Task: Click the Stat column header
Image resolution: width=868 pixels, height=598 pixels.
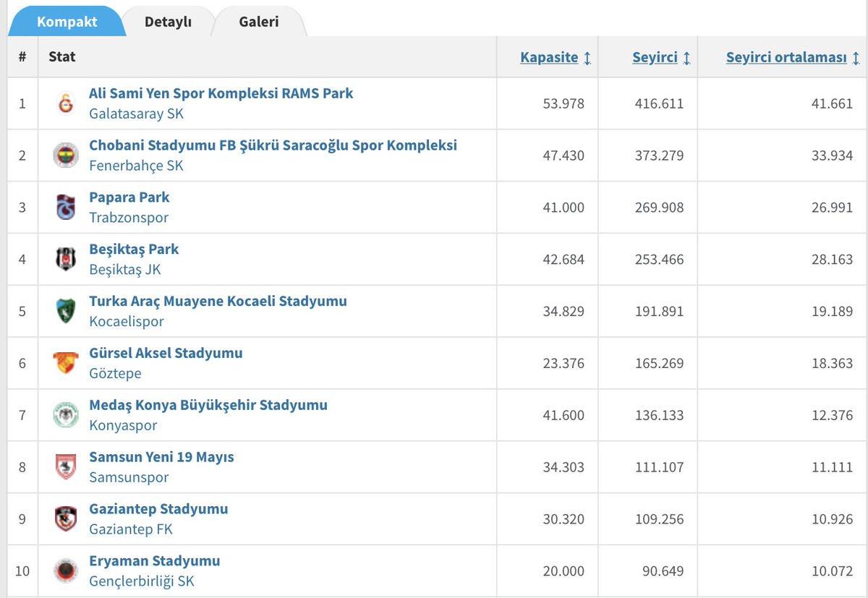Action: click(x=62, y=56)
